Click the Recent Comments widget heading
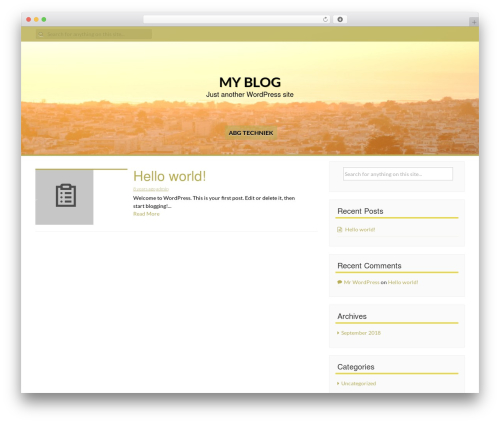 (x=369, y=266)
